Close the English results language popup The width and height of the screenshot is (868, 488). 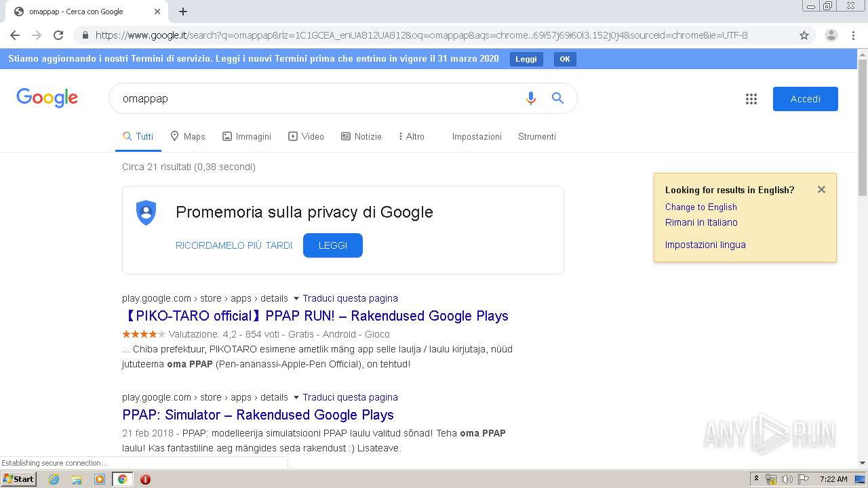pyautogui.click(x=821, y=190)
